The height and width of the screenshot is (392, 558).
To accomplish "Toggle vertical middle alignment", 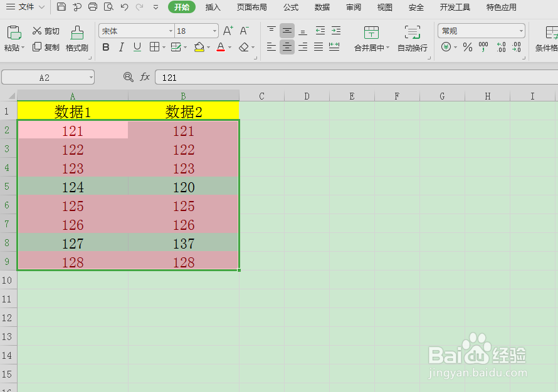I will pyautogui.click(x=287, y=31).
